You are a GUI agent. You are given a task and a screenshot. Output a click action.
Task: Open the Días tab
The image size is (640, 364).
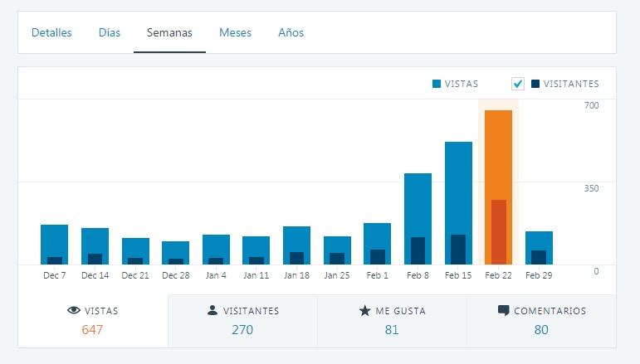110,33
